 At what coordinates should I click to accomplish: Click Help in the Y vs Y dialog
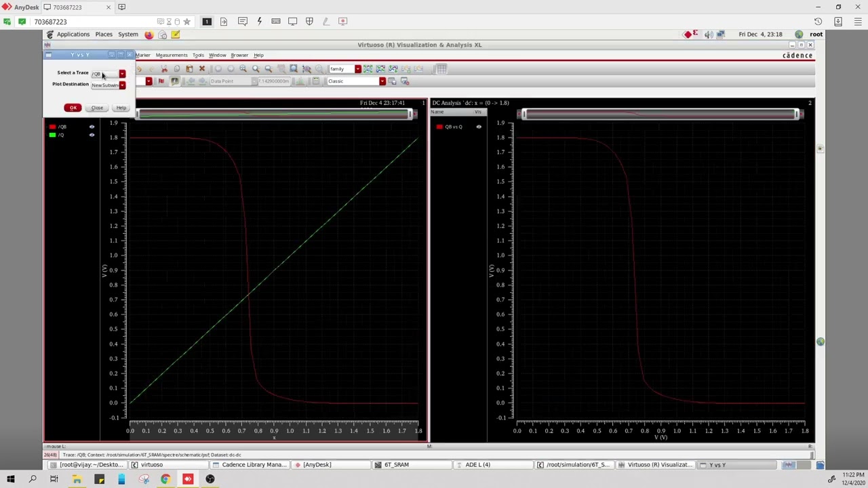(121, 108)
